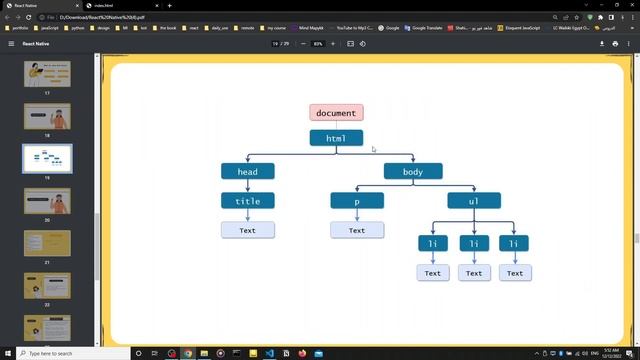Open the Eloquent JavaScript bookmark
The image size is (640, 360).
click(519, 28)
